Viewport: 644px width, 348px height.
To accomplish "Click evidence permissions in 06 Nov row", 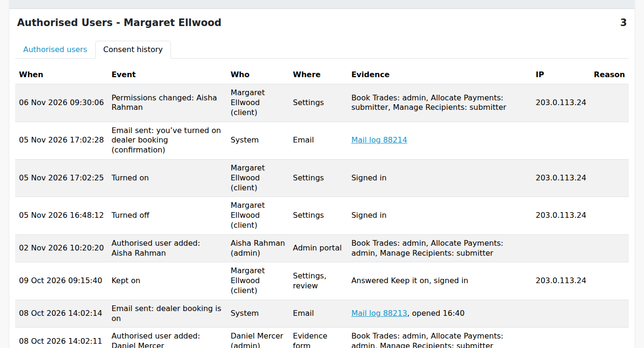I will click(429, 103).
